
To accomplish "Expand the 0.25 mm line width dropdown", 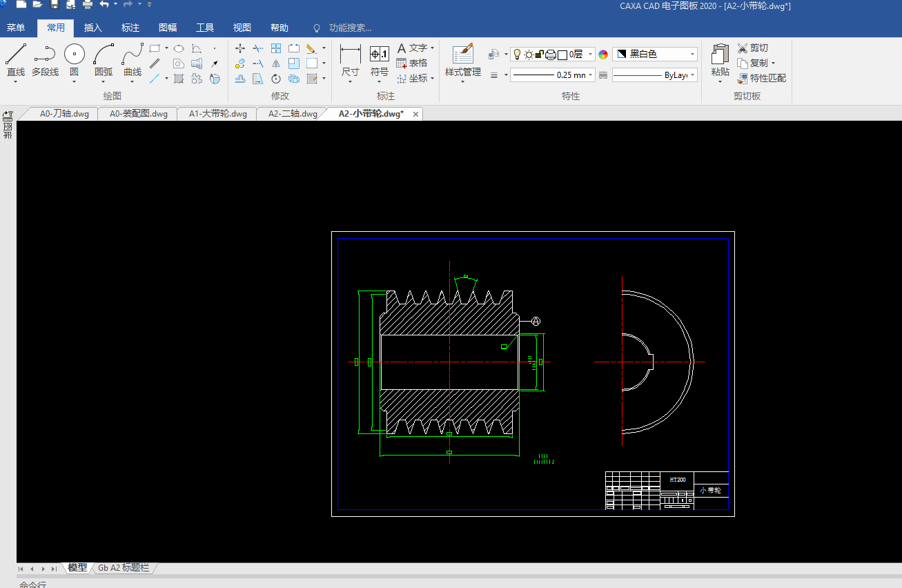I will (x=591, y=75).
